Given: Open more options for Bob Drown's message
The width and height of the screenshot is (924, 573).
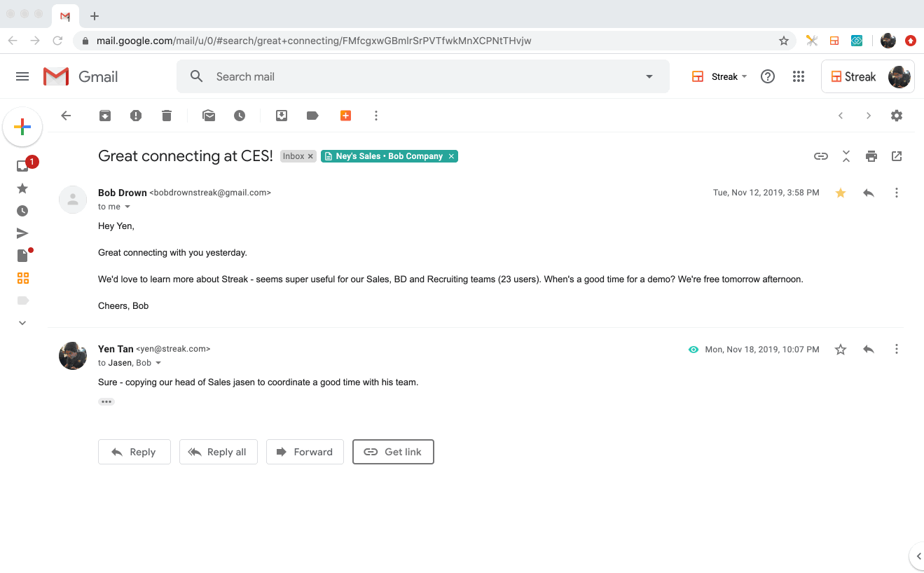Looking at the screenshot, I should point(897,193).
